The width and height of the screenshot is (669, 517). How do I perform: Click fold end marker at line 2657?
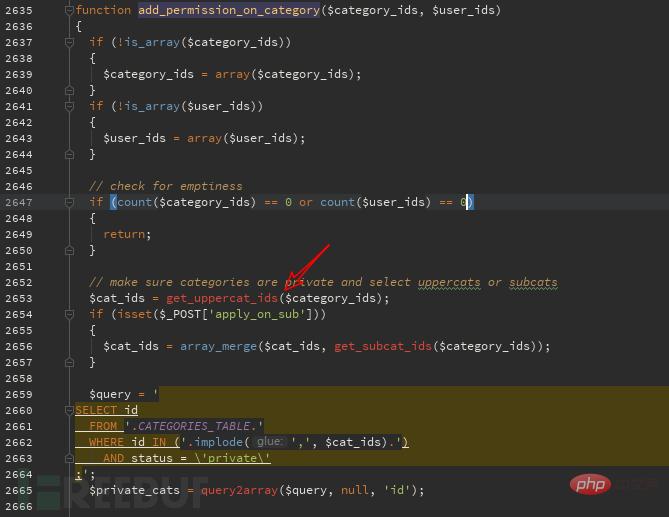[x=69, y=363]
